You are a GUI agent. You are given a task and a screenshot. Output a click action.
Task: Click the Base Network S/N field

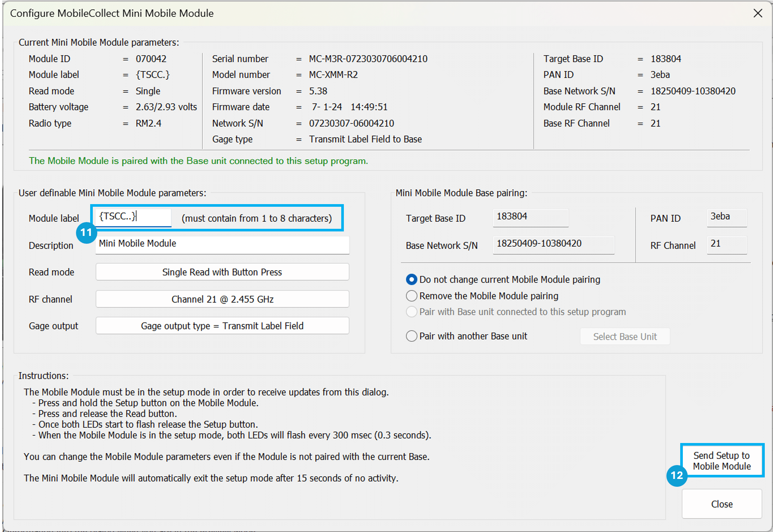pos(553,244)
